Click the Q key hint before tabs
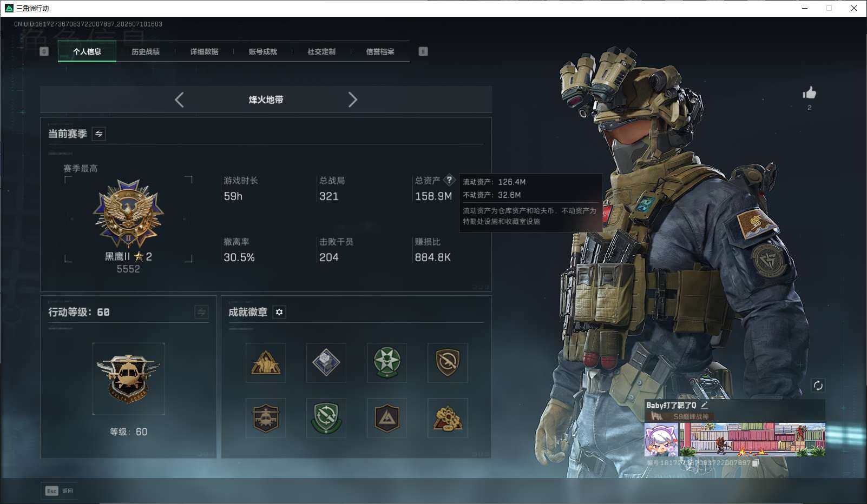867x504 pixels. [x=44, y=51]
